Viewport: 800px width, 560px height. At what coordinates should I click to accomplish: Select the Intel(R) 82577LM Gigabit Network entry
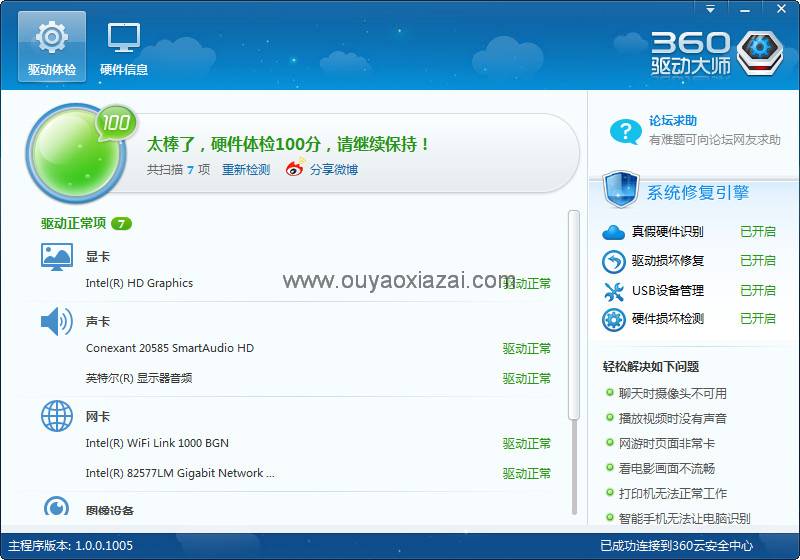(180, 473)
